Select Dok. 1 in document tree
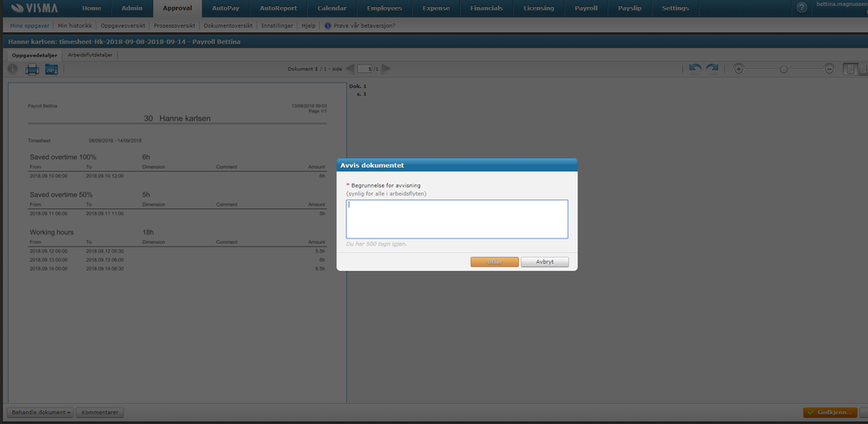868x424 pixels. pyautogui.click(x=357, y=86)
